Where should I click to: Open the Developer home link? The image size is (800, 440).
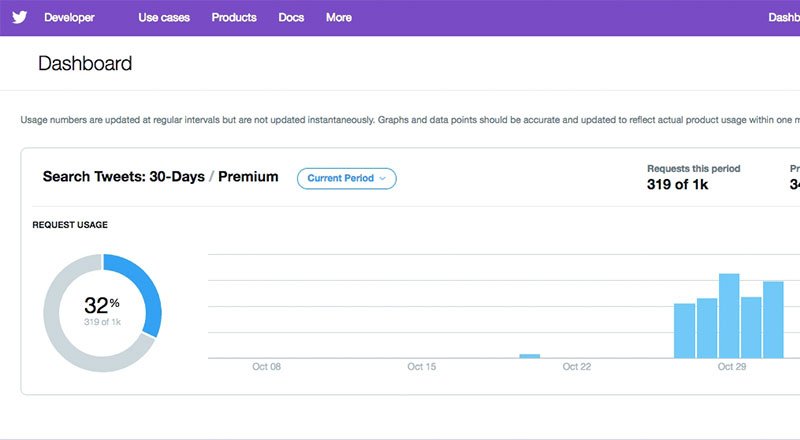point(69,17)
